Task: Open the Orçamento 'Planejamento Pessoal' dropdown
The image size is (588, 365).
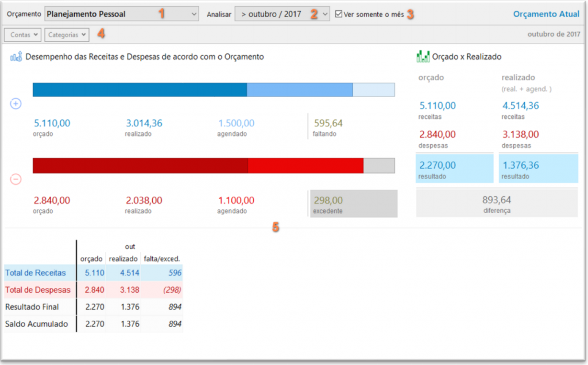Action: tap(121, 14)
